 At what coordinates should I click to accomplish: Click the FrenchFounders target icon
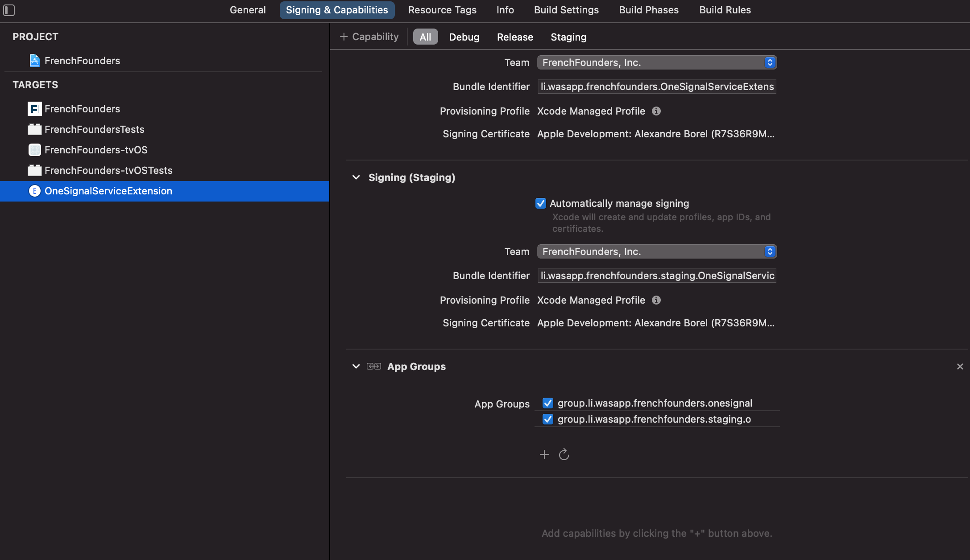pos(34,108)
